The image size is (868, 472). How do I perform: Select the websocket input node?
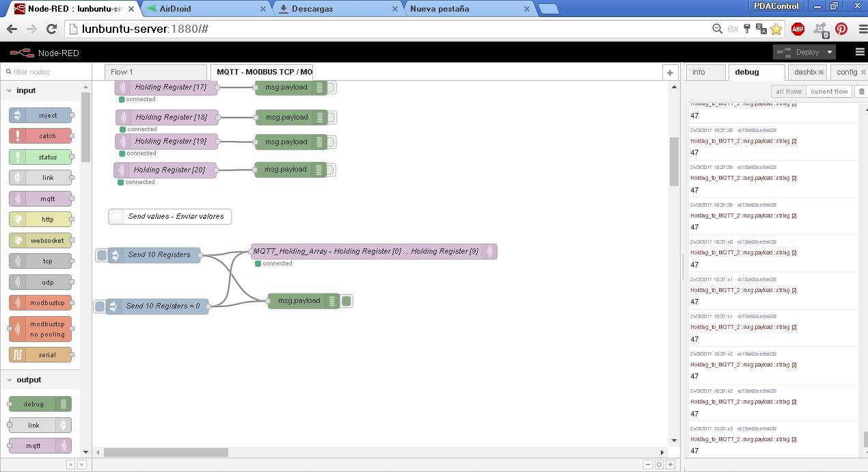(40, 241)
